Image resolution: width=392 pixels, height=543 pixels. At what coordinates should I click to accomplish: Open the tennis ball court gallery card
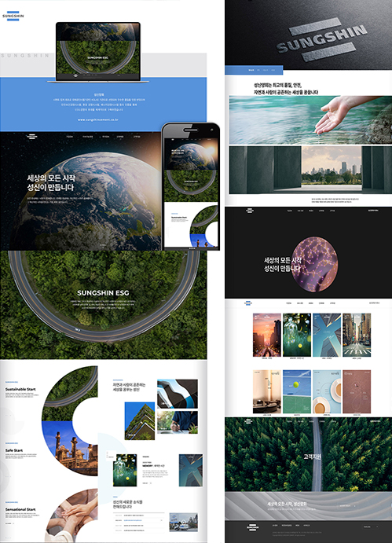tap(297, 391)
